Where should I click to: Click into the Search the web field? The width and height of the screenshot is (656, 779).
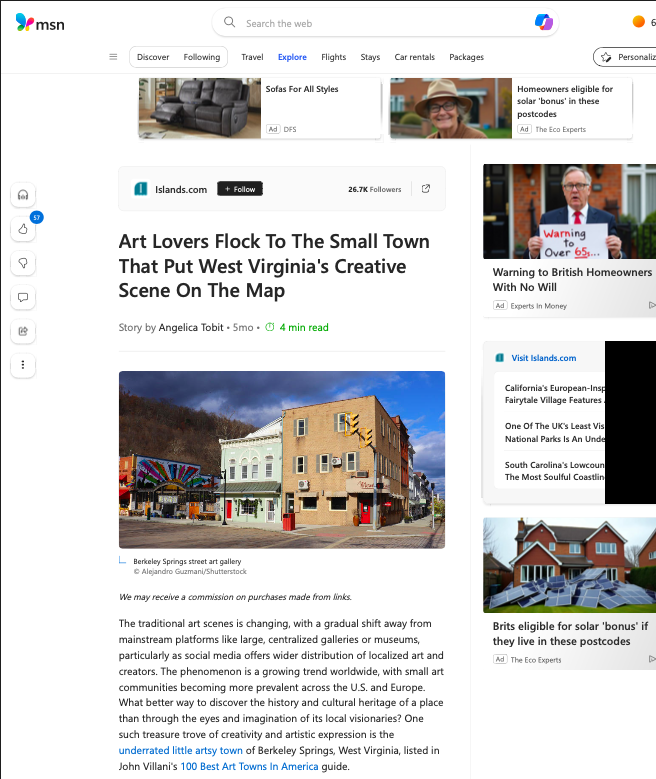[385, 23]
